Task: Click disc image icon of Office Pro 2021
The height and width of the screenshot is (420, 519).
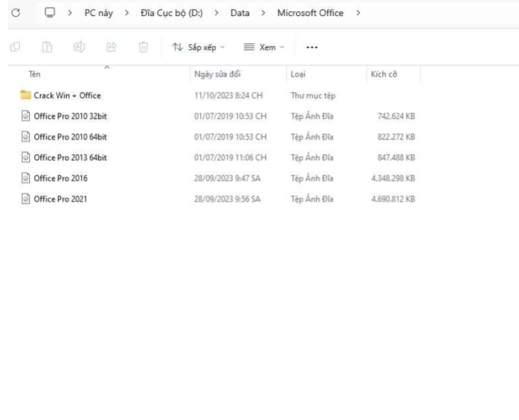Action: pyautogui.click(x=26, y=199)
